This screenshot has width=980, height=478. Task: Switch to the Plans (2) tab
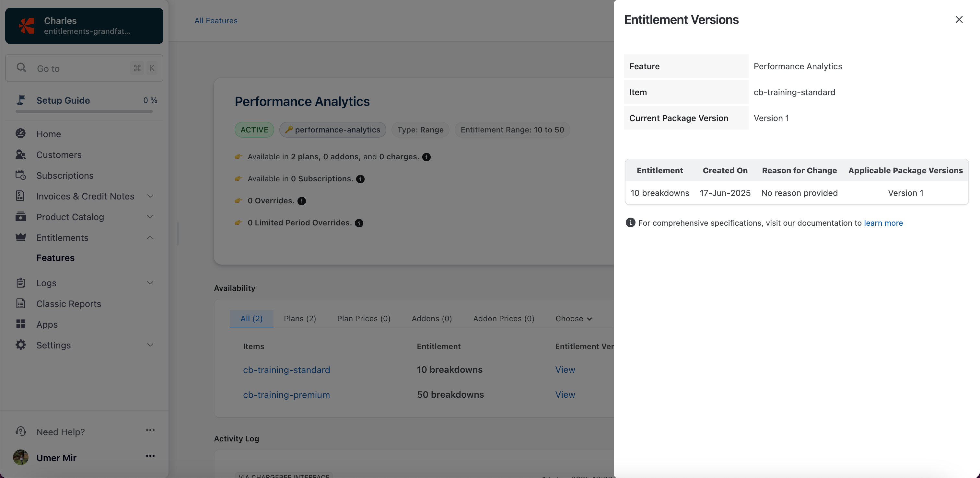point(300,319)
